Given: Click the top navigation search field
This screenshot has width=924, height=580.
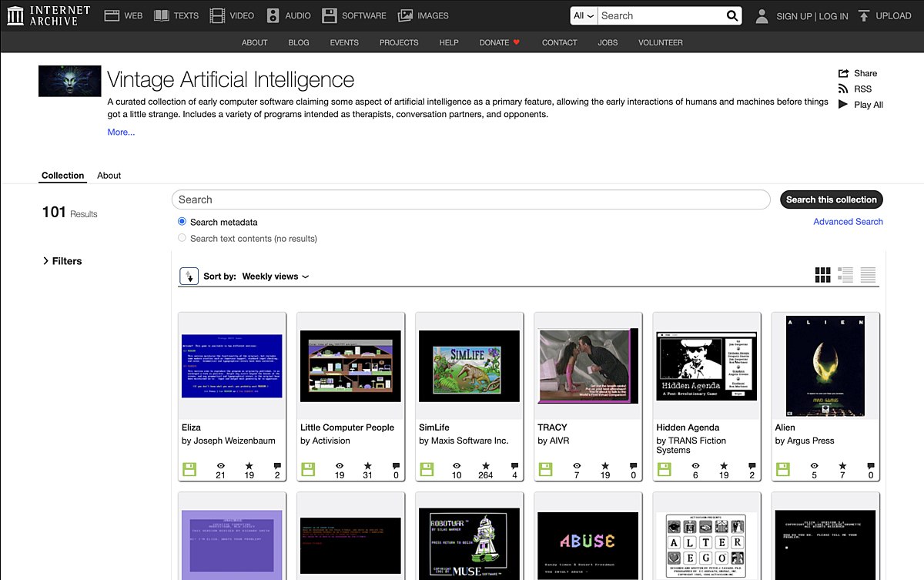Looking at the screenshot, I should pos(661,15).
